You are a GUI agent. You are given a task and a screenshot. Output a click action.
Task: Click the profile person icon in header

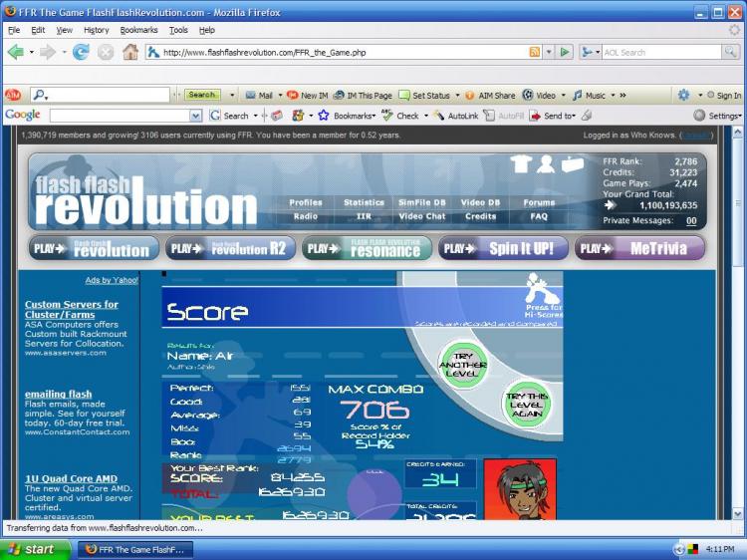click(546, 164)
